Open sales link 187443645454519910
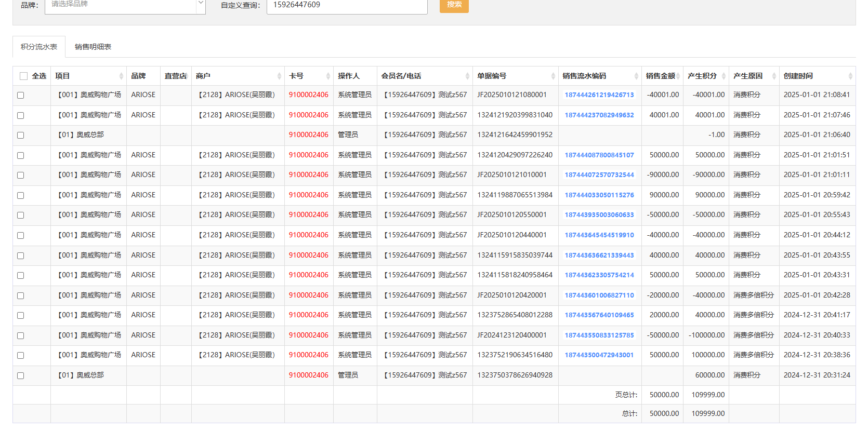Viewport: 868px width, 431px height. tap(599, 235)
